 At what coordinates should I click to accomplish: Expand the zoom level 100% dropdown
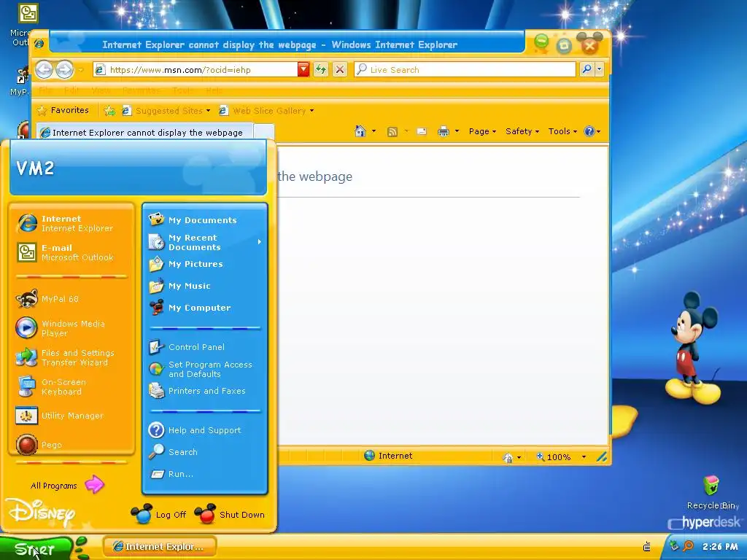tap(584, 457)
